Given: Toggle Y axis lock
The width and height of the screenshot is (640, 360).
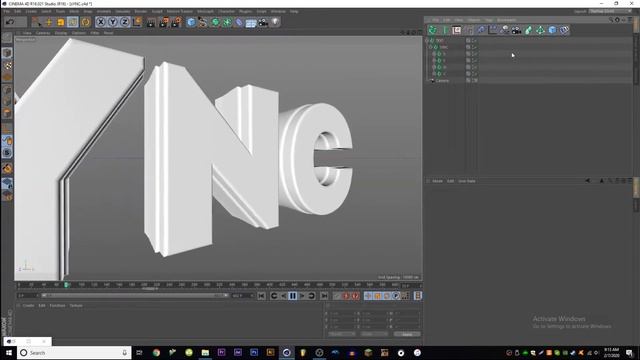Looking at the screenshot, I should pyautogui.click(x=113, y=22).
